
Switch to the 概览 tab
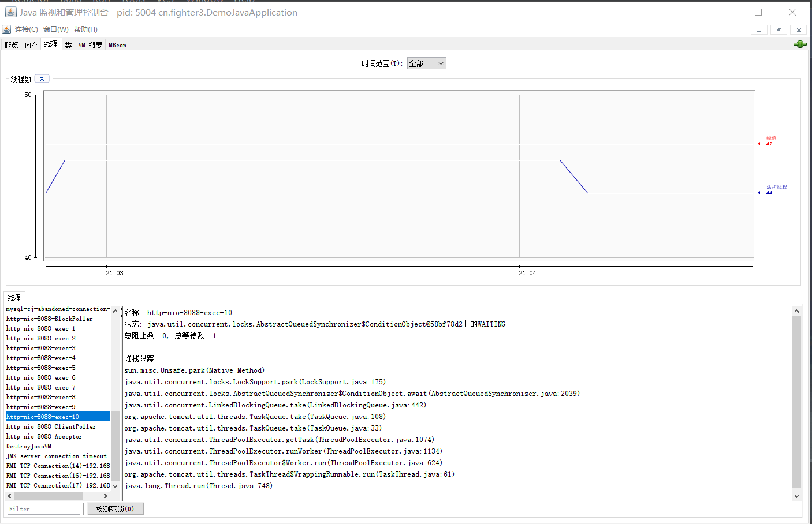[11, 45]
